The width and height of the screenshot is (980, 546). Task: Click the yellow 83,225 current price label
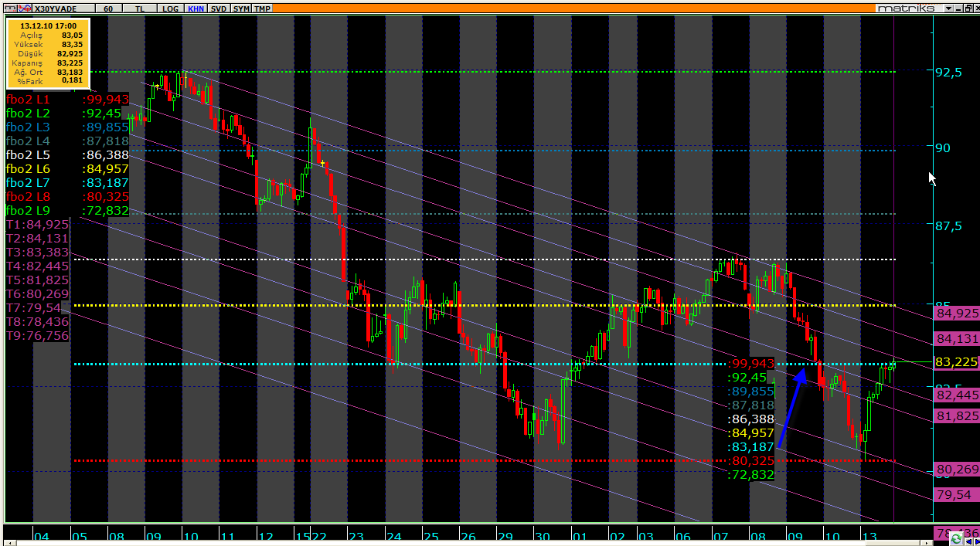click(x=957, y=361)
